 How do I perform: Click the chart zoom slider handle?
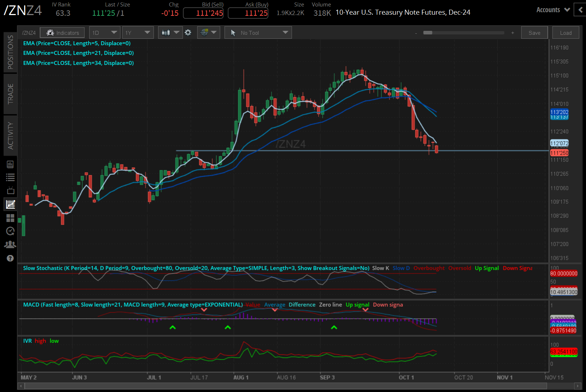pyautogui.click(x=428, y=33)
